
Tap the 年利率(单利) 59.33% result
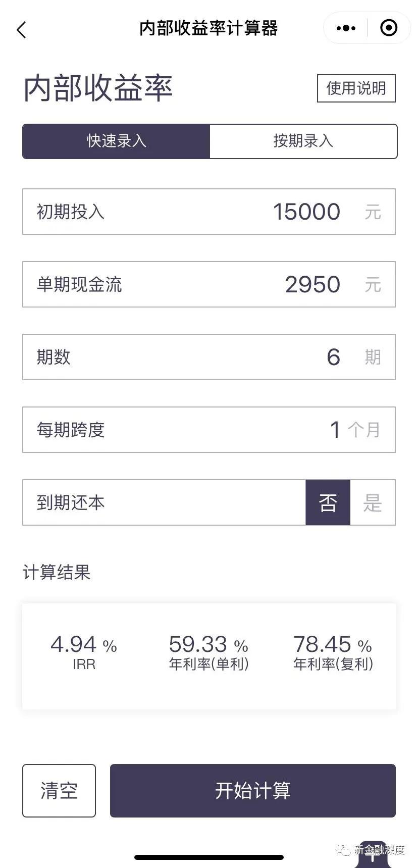208,651
